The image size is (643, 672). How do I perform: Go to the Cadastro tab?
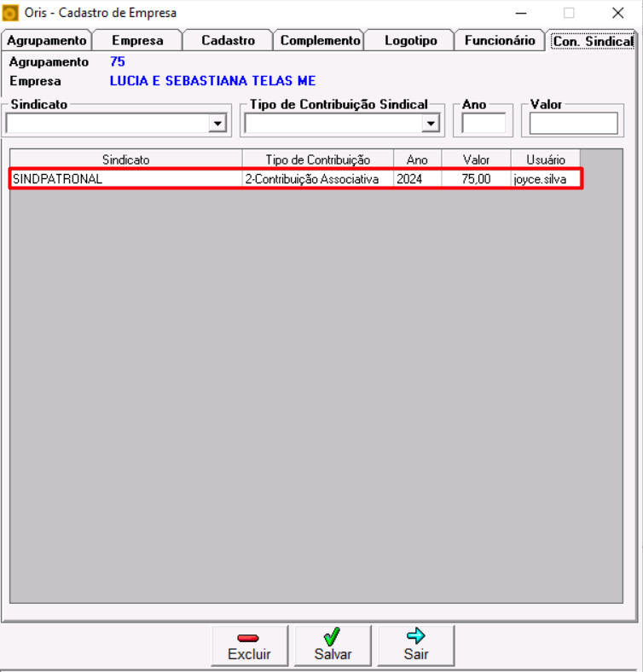tap(228, 40)
